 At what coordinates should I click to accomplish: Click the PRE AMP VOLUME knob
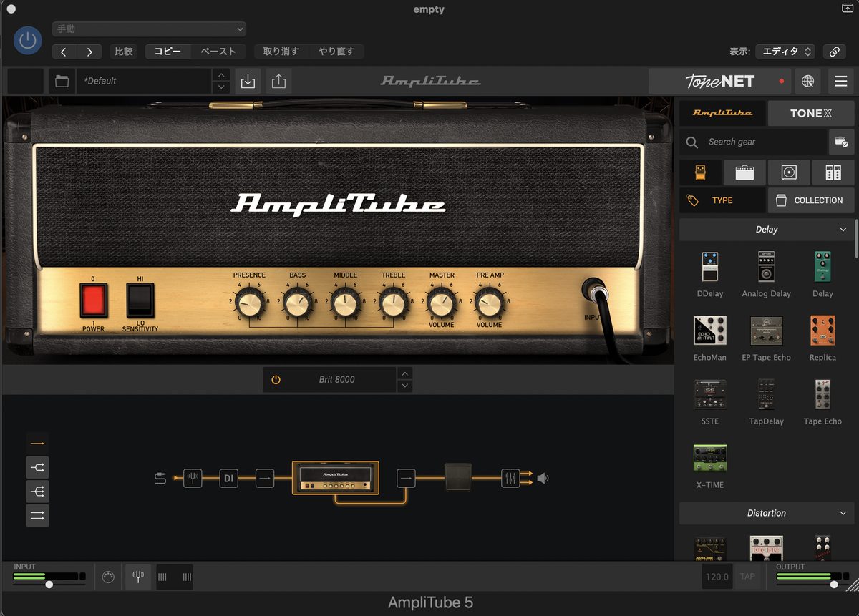coord(489,303)
